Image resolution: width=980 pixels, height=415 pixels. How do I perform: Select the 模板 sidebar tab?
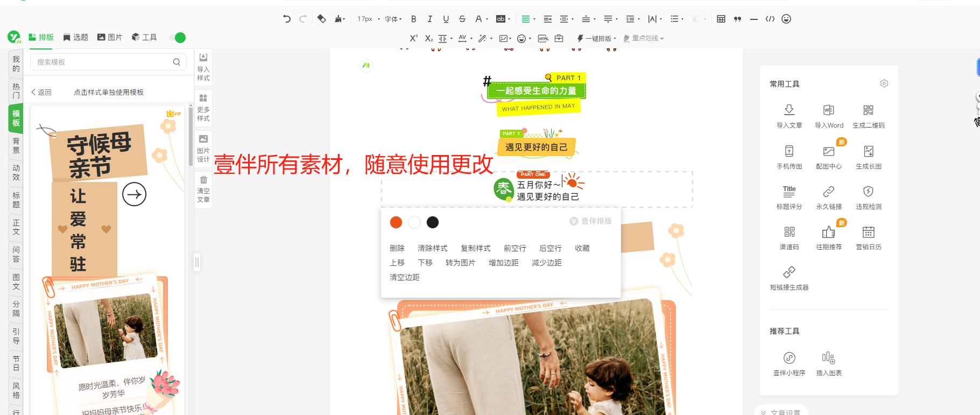[16, 118]
